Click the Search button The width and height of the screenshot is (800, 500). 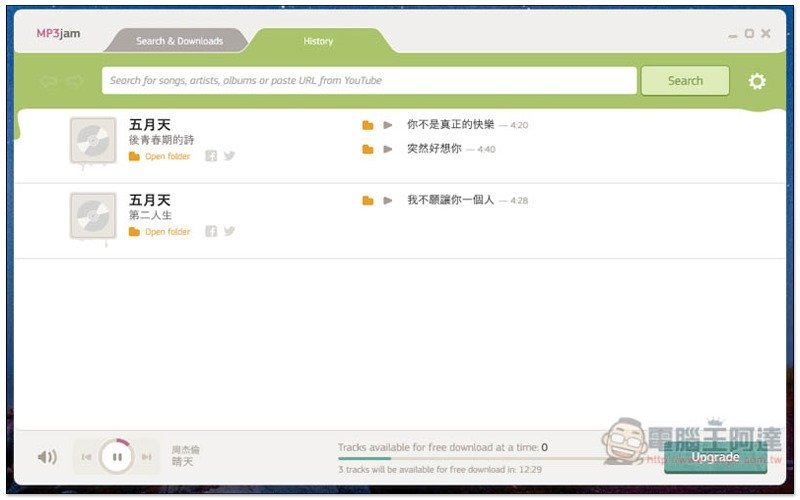click(x=685, y=81)
